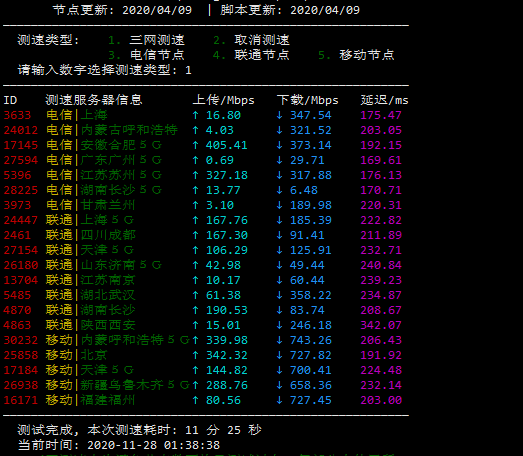Select option 2 取消测速
The image size is (523, 456).
tap(251, 40)
